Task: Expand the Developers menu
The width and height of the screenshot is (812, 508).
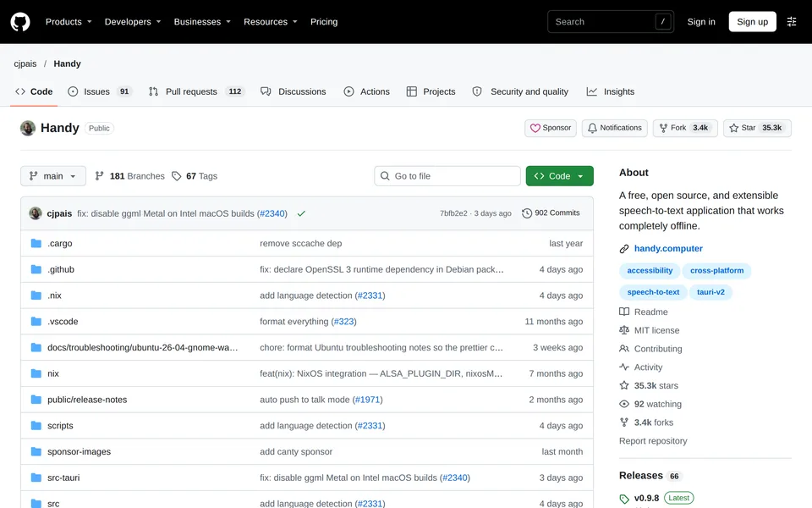Action: point(133,22)
